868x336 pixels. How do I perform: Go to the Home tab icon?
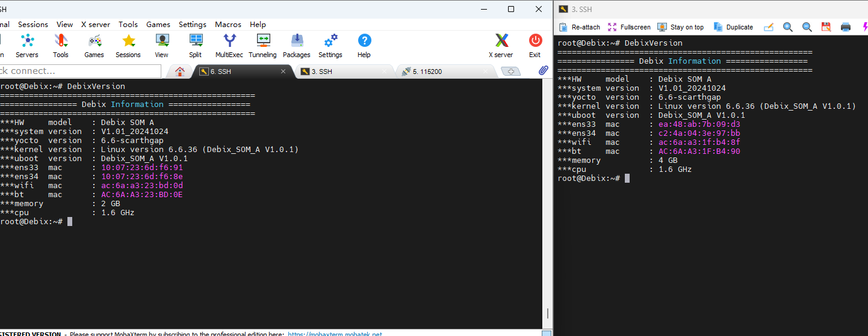tap(179, 72)
